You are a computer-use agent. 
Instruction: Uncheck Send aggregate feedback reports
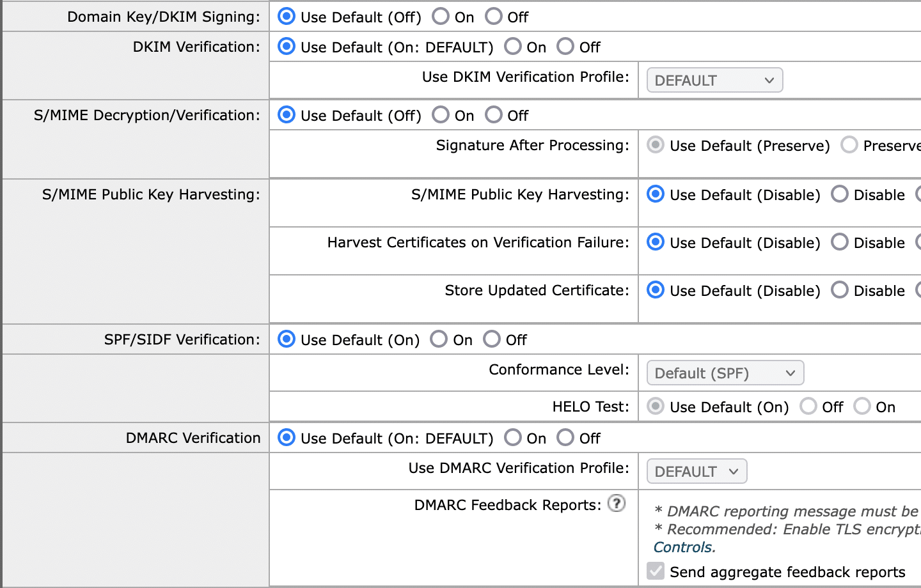655,571
